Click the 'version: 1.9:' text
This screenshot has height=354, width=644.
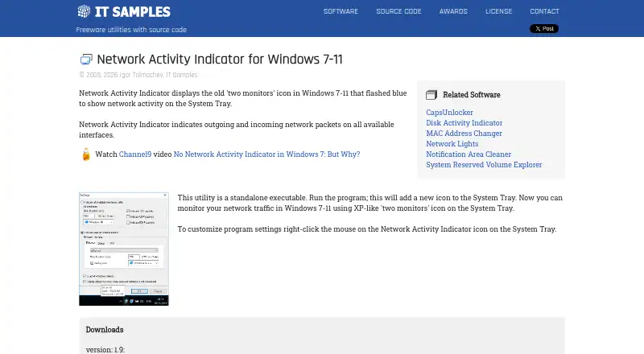point(105,350)
